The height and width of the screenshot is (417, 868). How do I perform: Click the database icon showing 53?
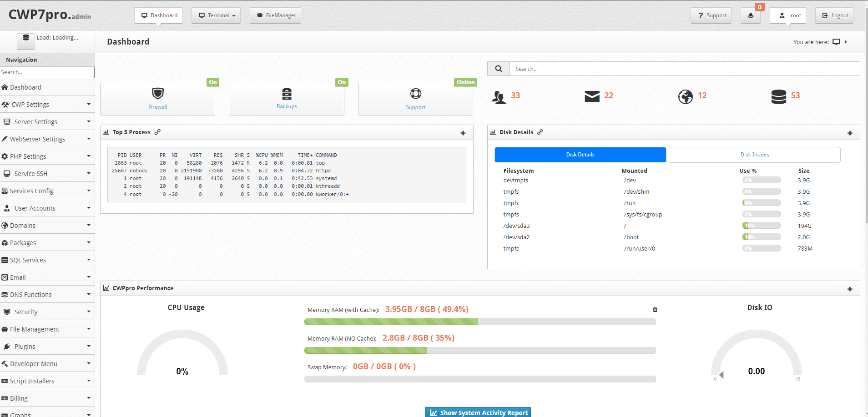coord(779,96)
